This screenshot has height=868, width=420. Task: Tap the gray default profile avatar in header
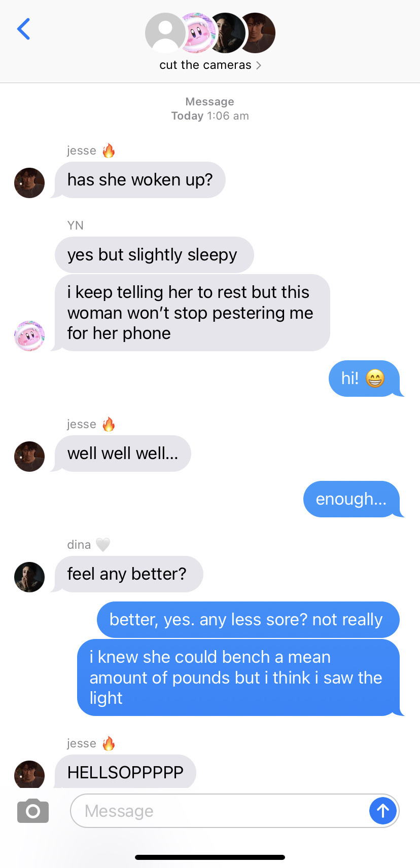165,33
